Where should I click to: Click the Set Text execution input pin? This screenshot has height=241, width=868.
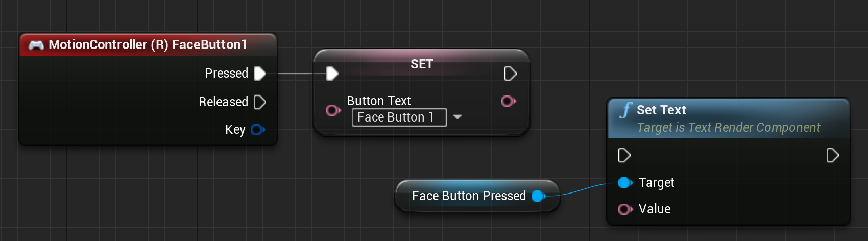tap(624, 155)
